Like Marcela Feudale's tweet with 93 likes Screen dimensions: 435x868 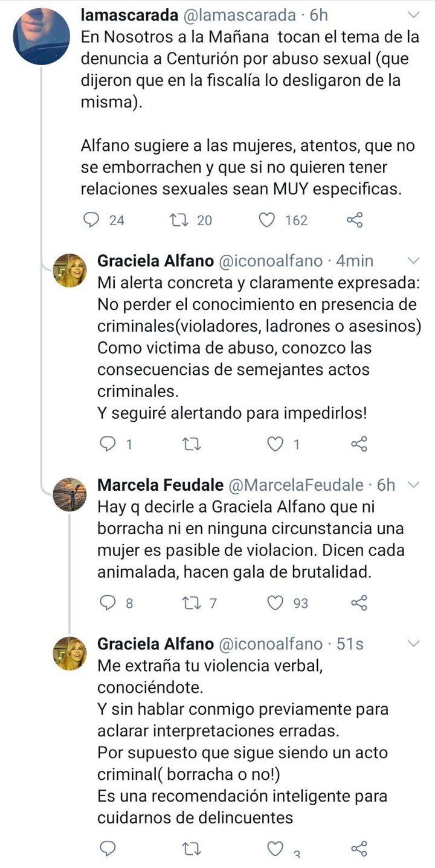(x=275, y=602)
